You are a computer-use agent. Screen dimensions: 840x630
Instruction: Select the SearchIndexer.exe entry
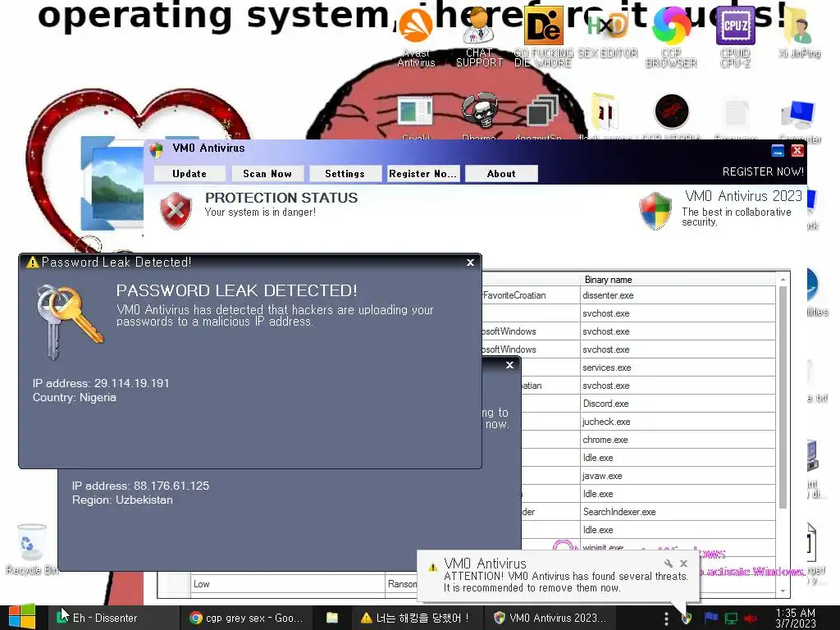click(678, 512)
